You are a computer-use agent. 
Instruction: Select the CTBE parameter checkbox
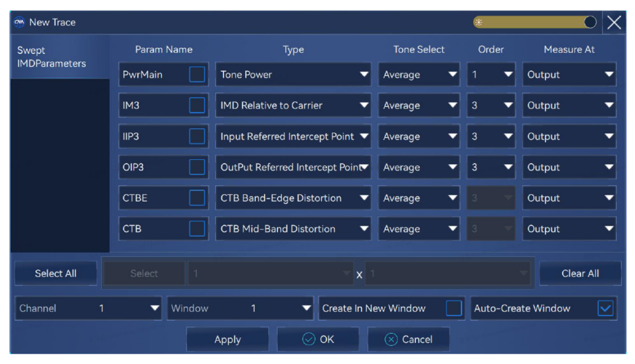[197, 198]
